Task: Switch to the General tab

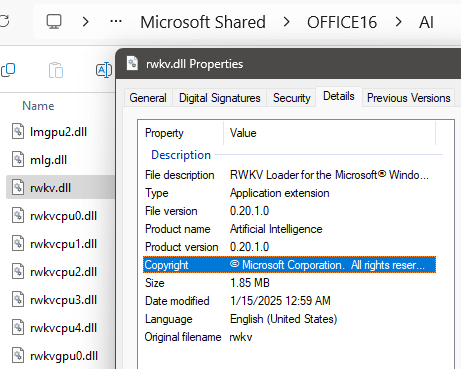Action: pyautogui.click(x=148, y=98)
